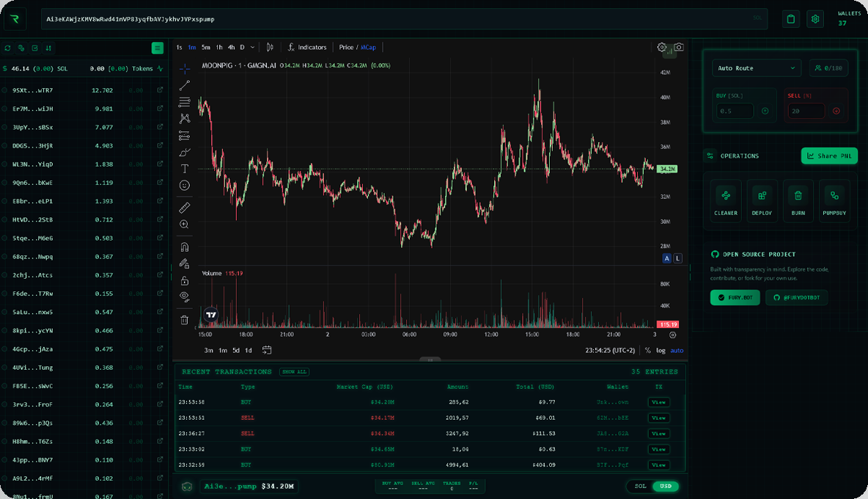
Task: Toggle stay in drawing mode
Action: (x=184, y=263)
